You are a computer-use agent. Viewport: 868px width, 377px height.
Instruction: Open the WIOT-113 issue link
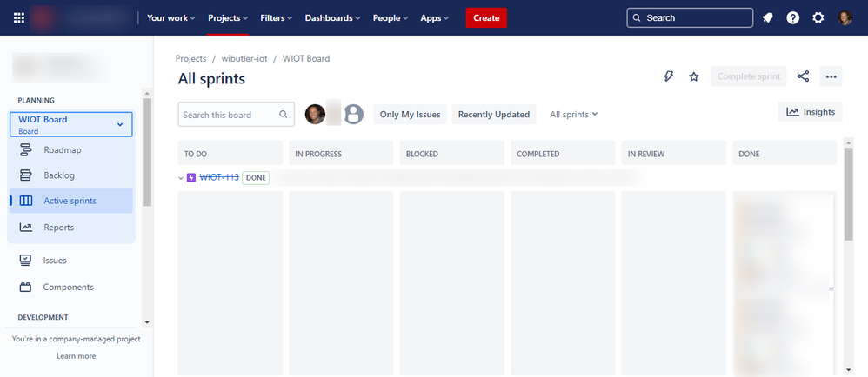(x=219, y=177)
